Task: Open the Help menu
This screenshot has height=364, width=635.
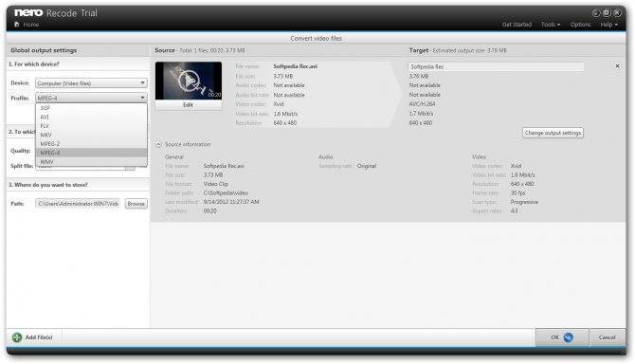Action: pos(608,25)
